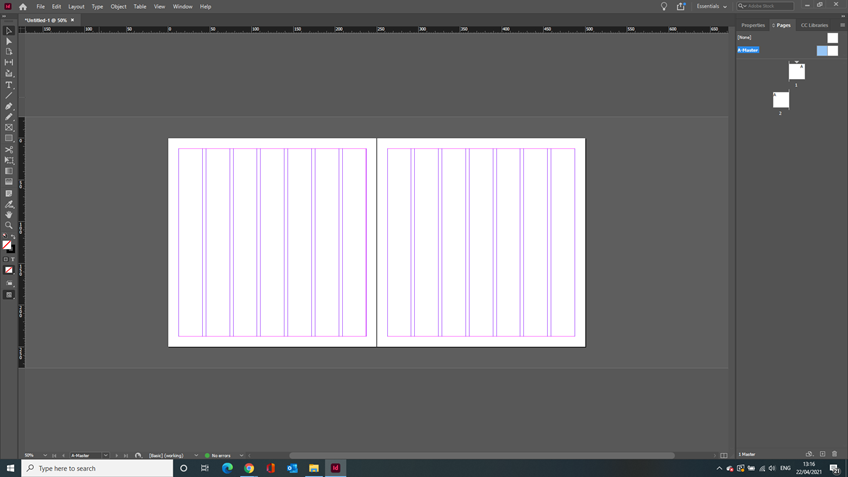Open the Essentials workspace dropdown
848x477 pixels.
pyautogui.click(x=712, y=6)
